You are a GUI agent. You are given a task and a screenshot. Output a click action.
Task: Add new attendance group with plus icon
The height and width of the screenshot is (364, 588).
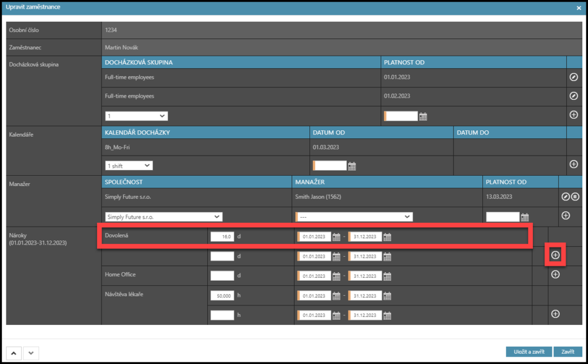[573, 115]
